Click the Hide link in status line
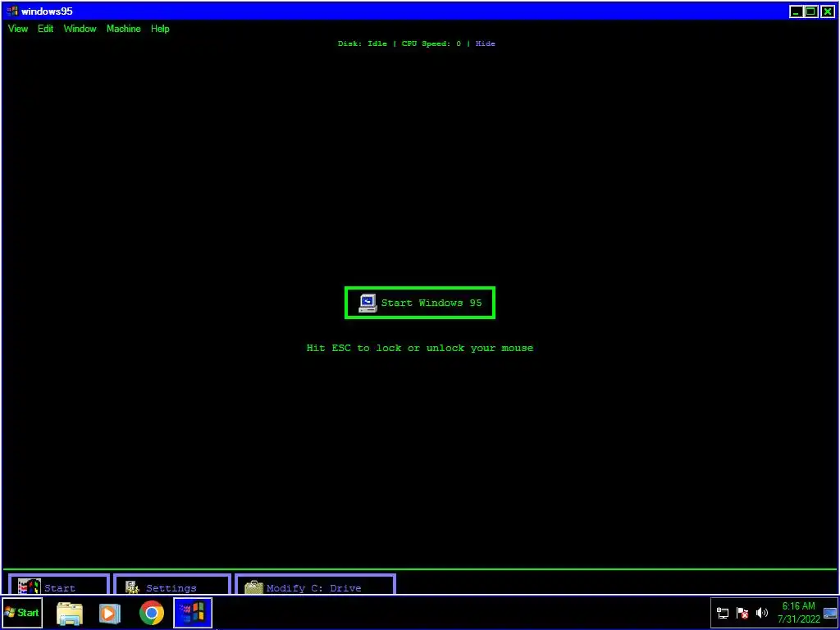This screenshot has height=630, width=840. [486, 43]
